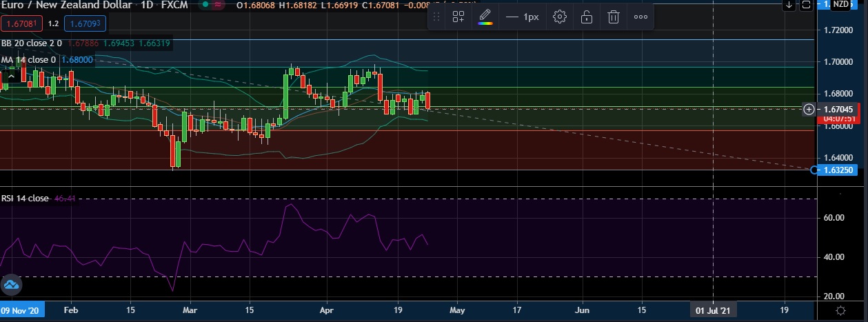Open template options in drawing toolbar

[x=458, y=17]
